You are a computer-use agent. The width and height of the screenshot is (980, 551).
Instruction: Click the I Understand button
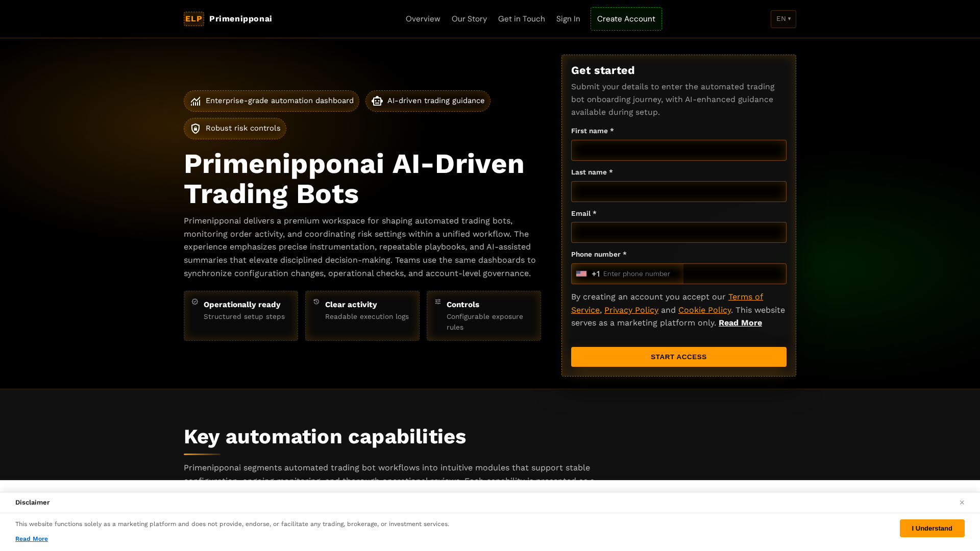point(932,528)
